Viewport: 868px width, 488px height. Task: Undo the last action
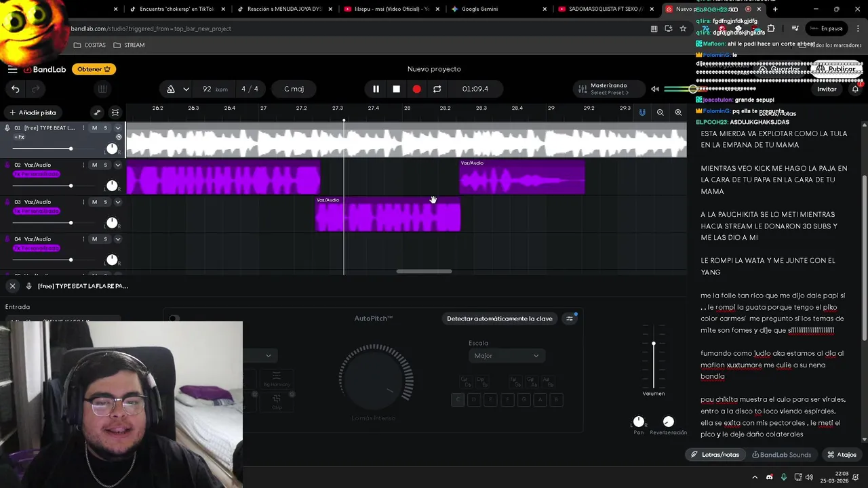point(15,89)
